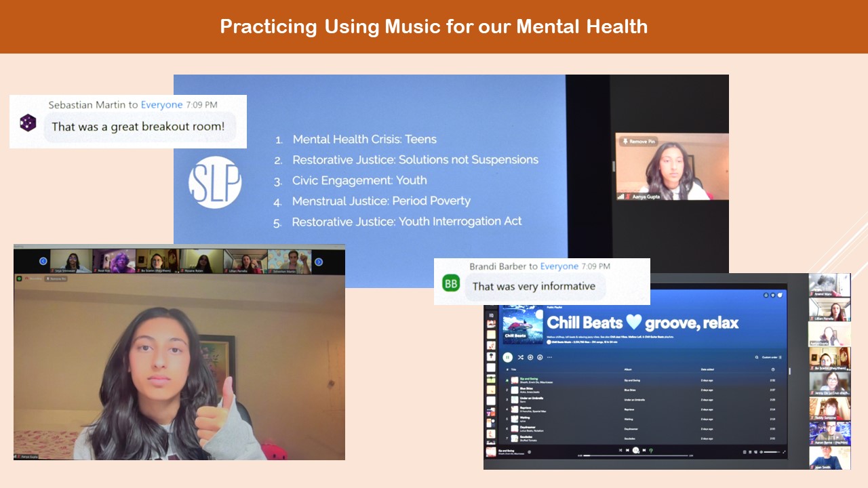Skip to next track in bottom player

tap(644, 450)
